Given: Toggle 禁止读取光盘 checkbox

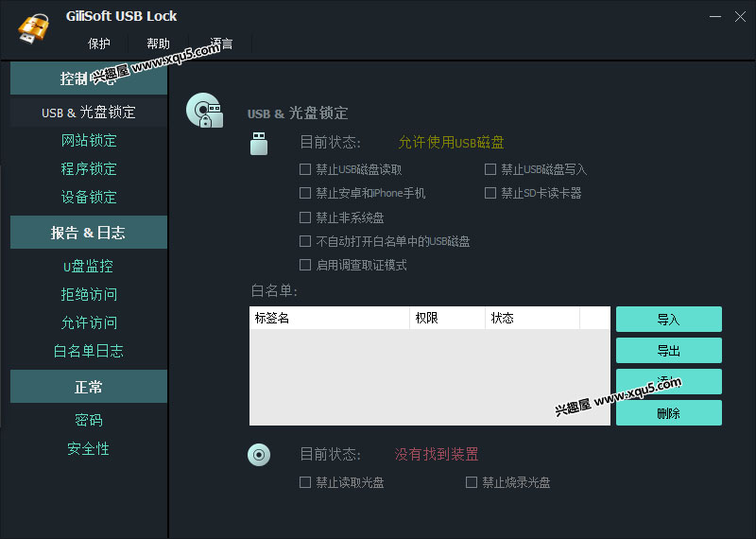Looking at the screenshot, I should coord(304,482).
